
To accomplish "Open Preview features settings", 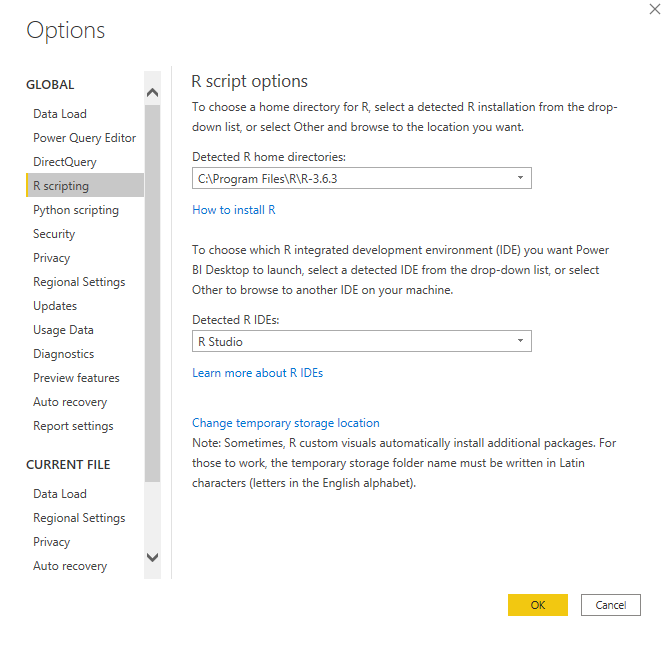I will point(76,378).
